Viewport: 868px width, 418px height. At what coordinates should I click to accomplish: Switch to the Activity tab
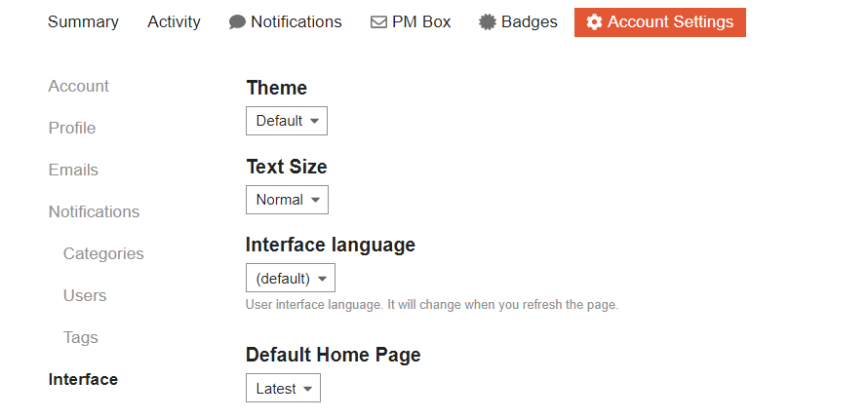(x=174, y=21)
